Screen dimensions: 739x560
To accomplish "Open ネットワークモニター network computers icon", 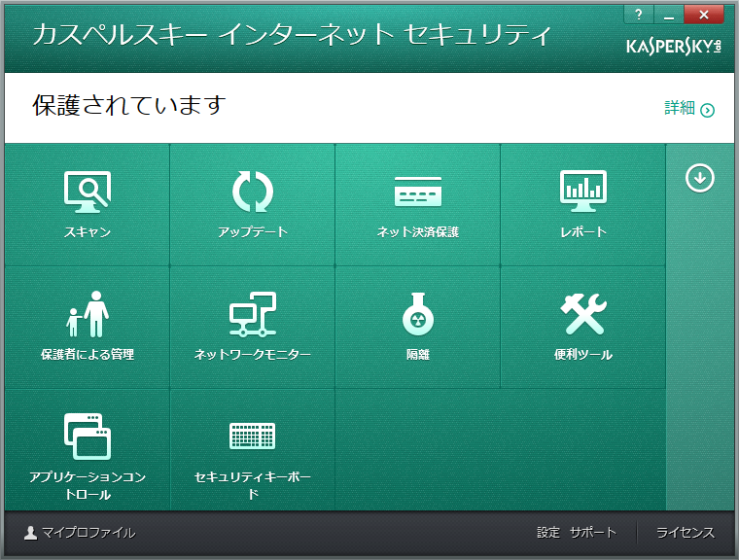I will 253,314.
